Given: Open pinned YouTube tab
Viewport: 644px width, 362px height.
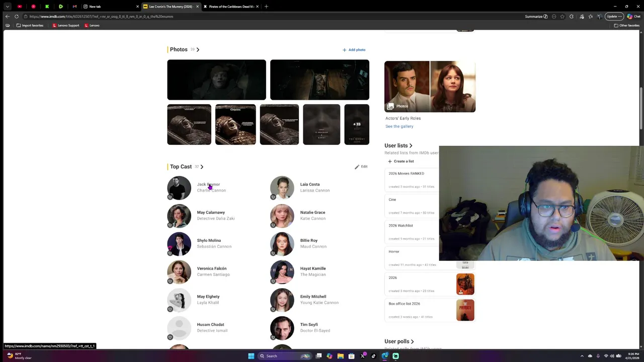Looking at the screenshot, I should (x=20, y=7).
